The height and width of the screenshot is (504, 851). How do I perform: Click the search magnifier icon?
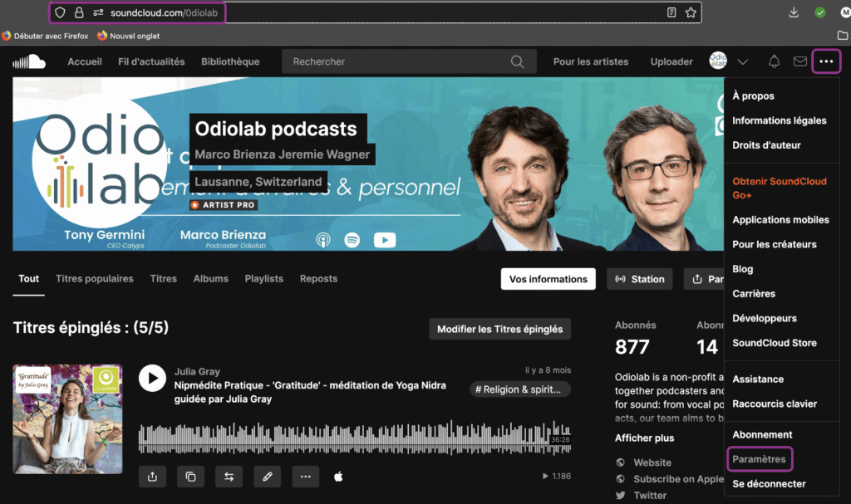(517, 61)
